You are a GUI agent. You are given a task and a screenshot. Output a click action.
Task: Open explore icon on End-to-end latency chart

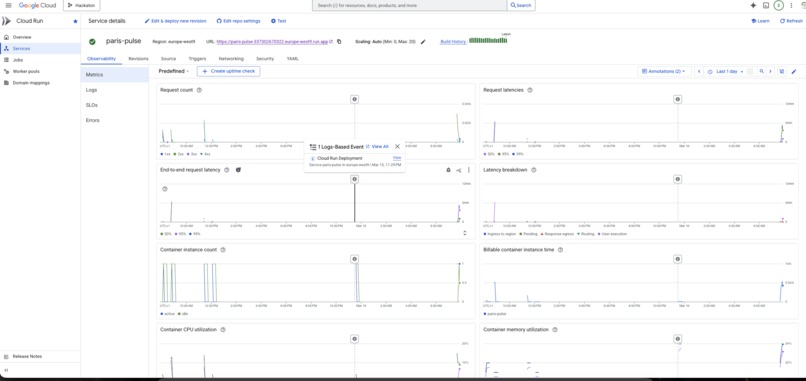coord(459,170)
